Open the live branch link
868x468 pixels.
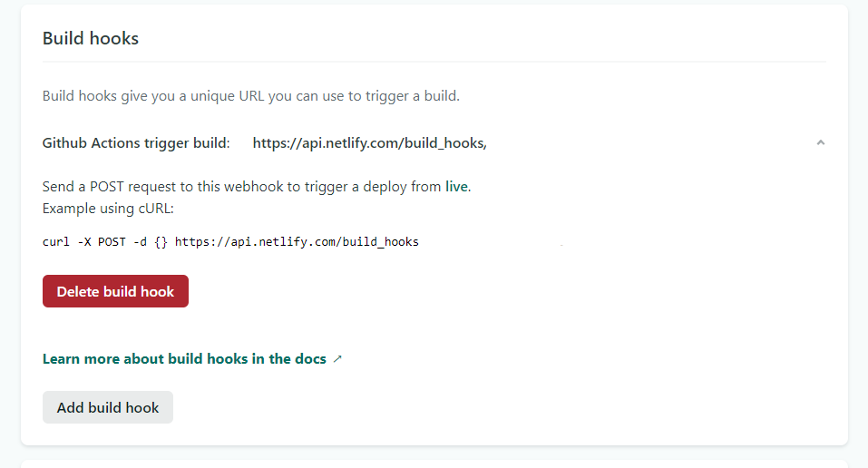pos(457,187)
